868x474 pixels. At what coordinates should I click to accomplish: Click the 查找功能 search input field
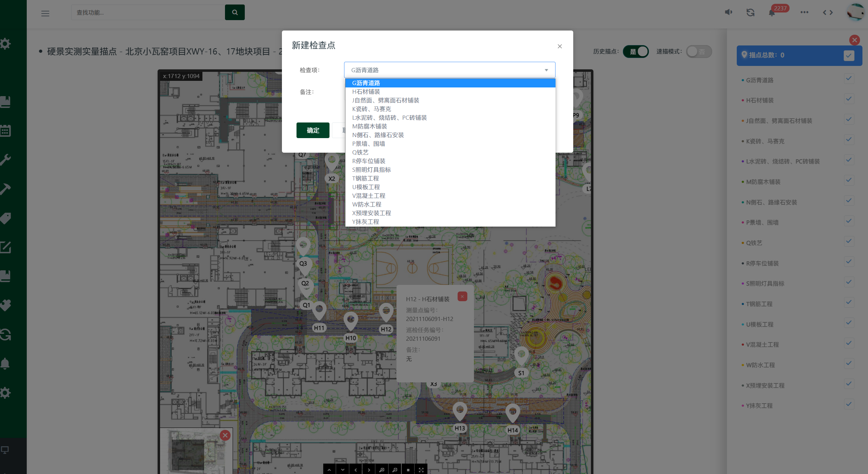[x=148, y=12]
